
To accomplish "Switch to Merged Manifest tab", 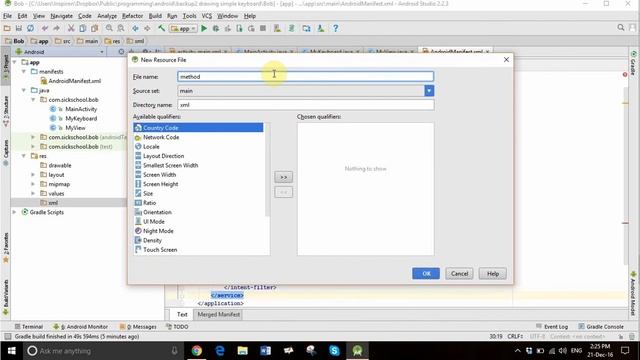I will 219,314.
